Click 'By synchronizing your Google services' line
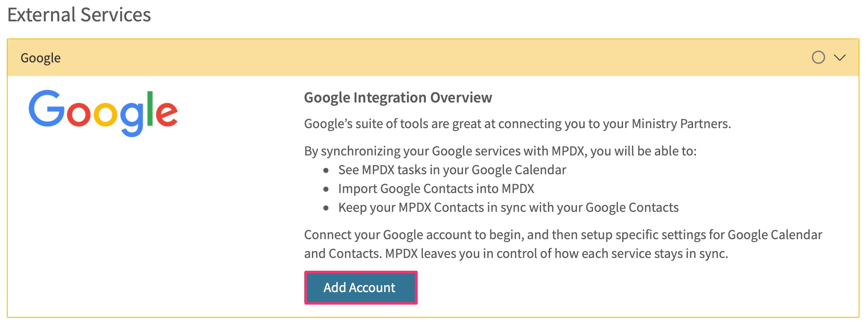Image resolution: width=868 pixels, height=322 pixels. 500,151
